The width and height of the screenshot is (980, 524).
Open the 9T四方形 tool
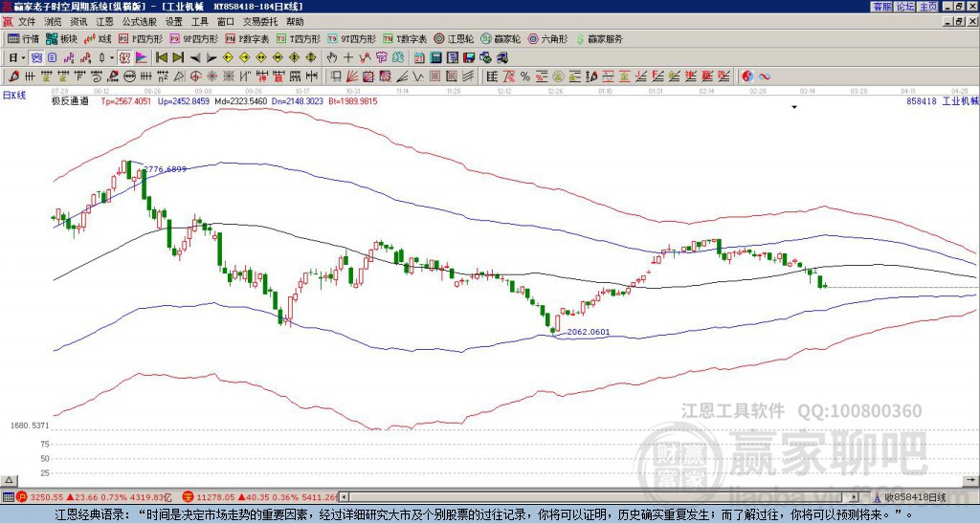(352, 38)
